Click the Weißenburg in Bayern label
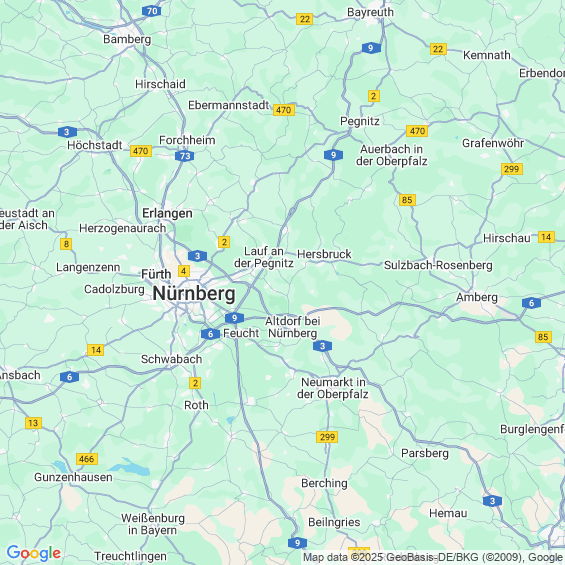The height and width of the screenshot is (565, 565). (153, 524)
